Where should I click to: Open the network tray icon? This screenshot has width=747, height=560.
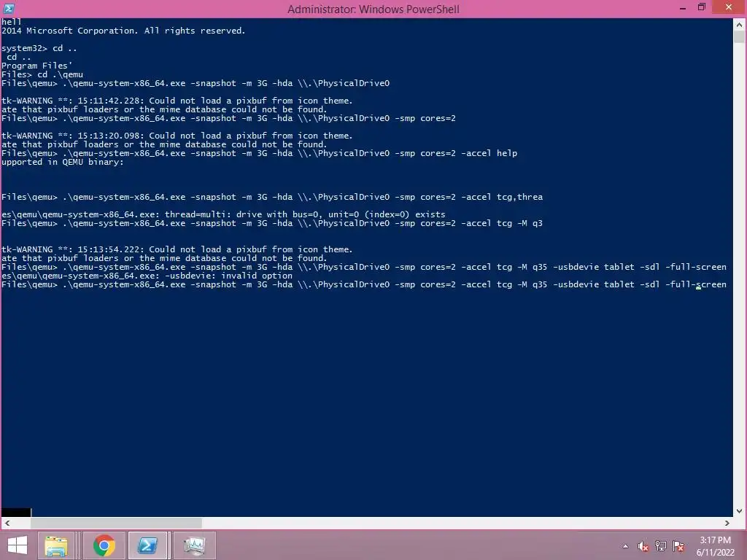[661, 546]
